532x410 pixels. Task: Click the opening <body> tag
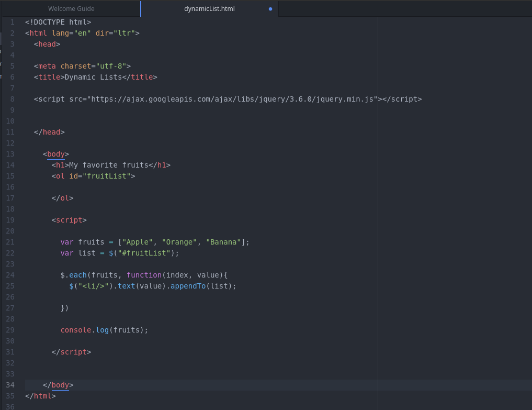pos(56,154)
